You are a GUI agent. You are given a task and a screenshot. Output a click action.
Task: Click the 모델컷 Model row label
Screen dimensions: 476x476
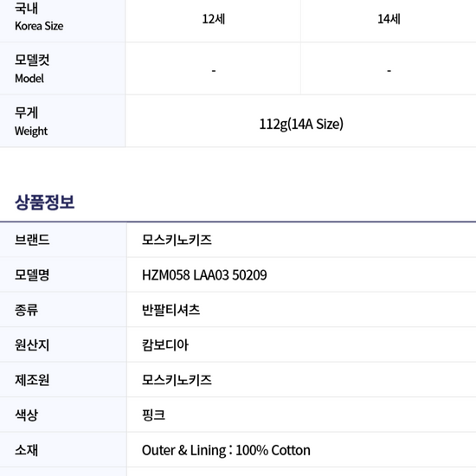pyautogui.click(x=32, y=69)
